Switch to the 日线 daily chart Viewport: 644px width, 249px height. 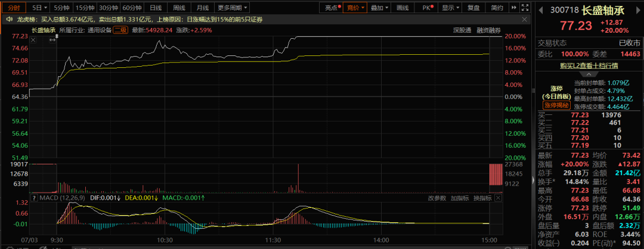coord(156,7)
